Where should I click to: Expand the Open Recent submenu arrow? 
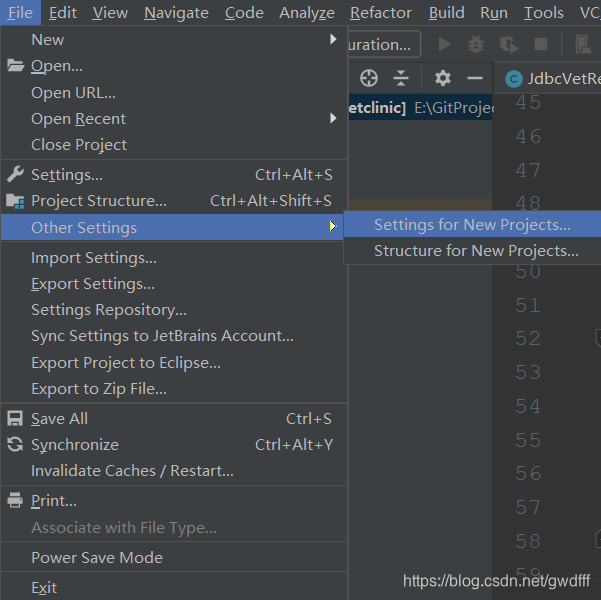point(333,118)
